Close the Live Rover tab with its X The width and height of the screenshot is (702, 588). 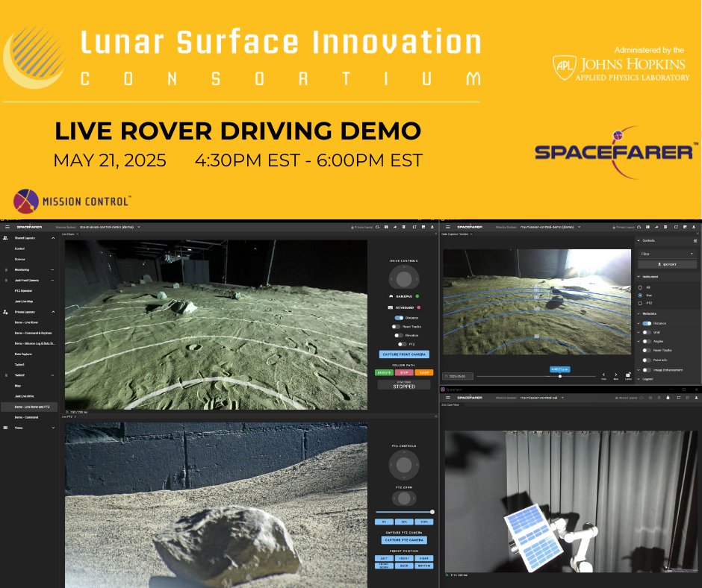tap(77, 234)
